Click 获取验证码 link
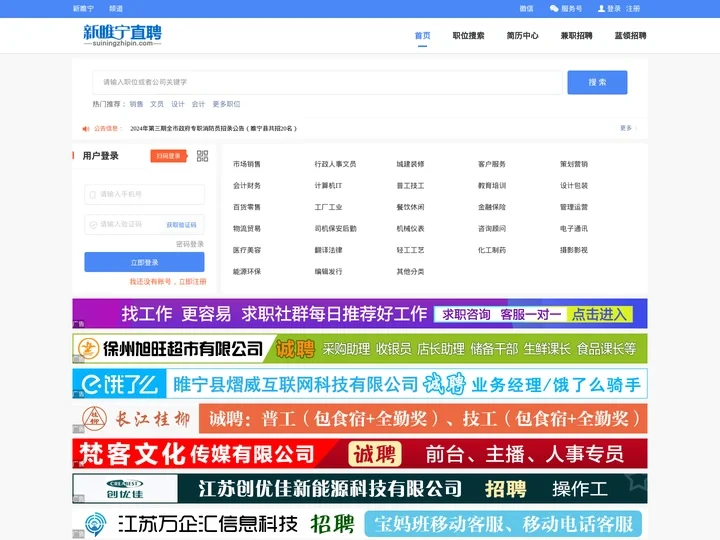Screen dimensions: 720x540 click(181, 225)
